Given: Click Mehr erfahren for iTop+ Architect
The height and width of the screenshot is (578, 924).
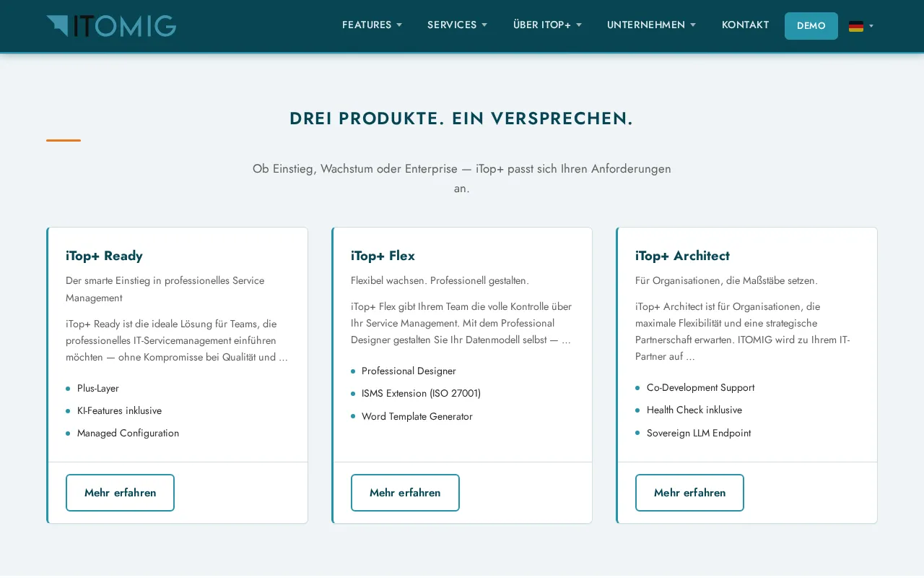Looking at the screenshot, I should (689, 493).
